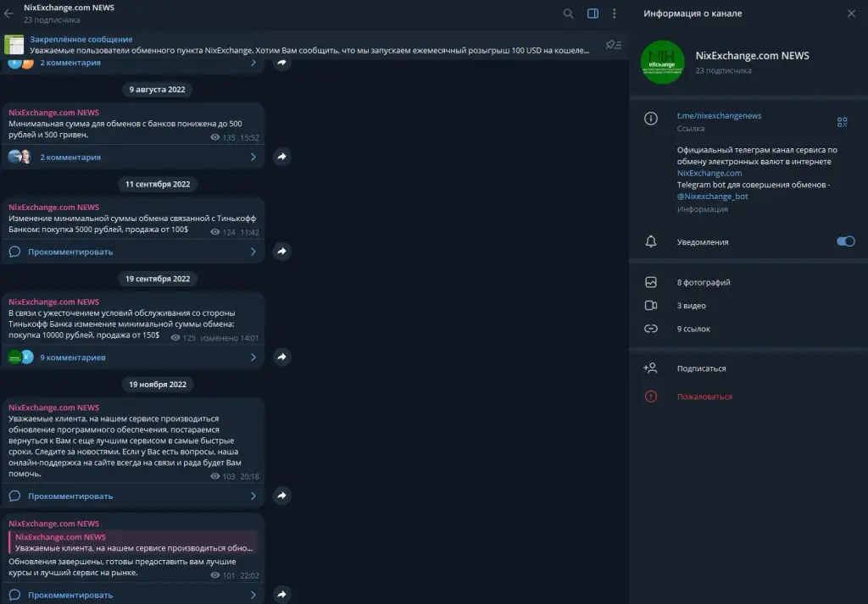Click the notifications bell icon

coord(651,241)
